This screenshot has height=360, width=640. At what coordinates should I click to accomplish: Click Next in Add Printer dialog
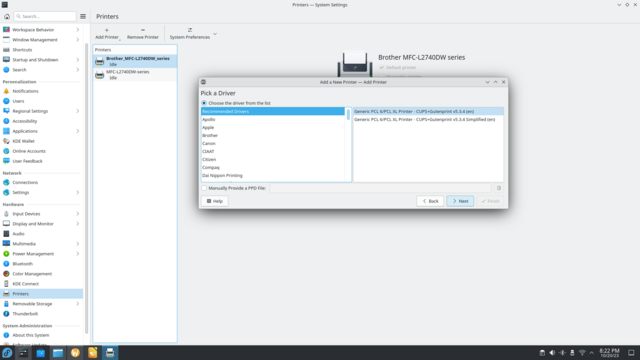[460, 201]
